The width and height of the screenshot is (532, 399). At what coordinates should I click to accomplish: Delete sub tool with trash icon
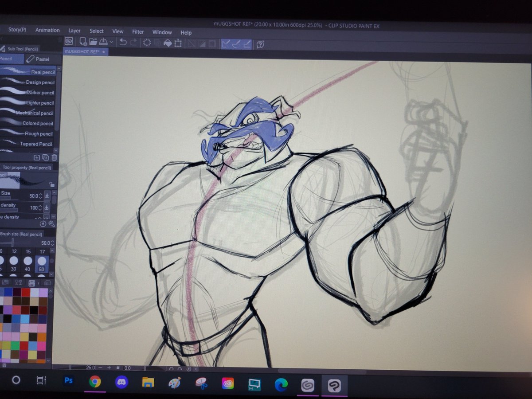pyautogui.click(x=54, y=157)
